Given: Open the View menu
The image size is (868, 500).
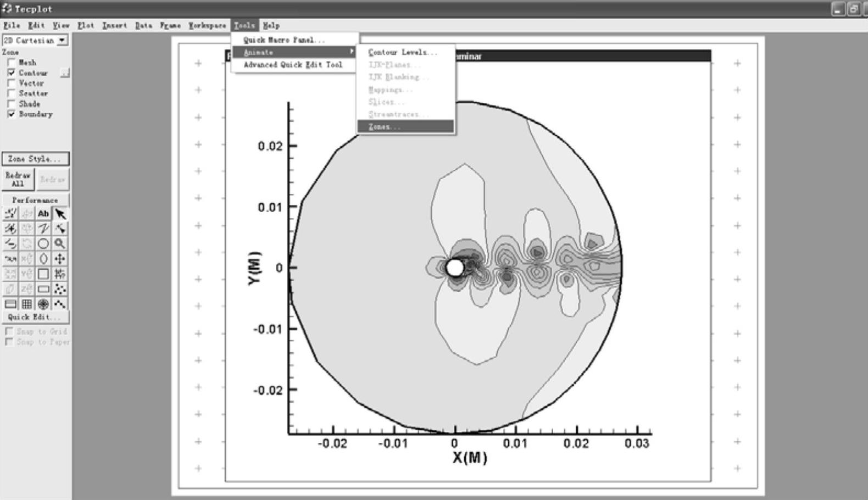Looking at the screenshot, I should (x=61, y=25).
